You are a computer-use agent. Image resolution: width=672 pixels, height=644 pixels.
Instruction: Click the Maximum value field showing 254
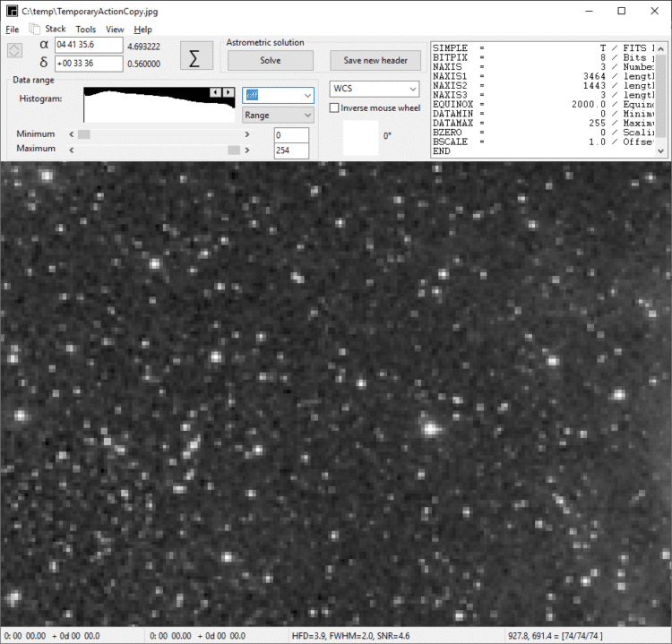[291, 150]
